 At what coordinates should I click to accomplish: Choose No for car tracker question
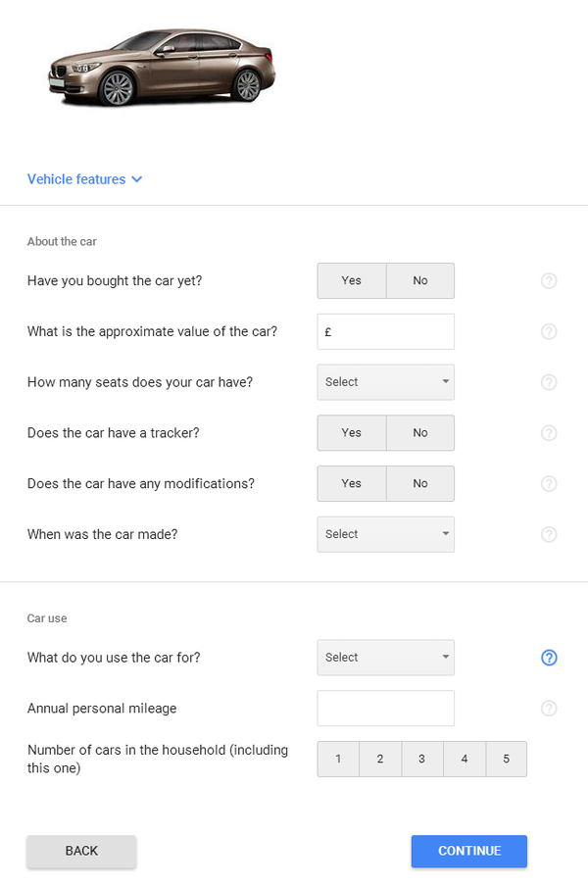pyautogui.click(x=420, y=433)
